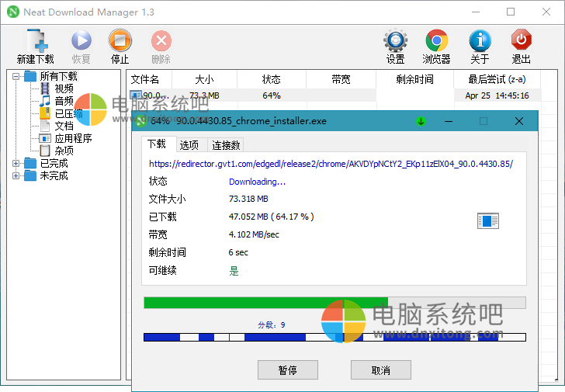Select the 未完成 unfinished folder

click(x=54, y=176)
